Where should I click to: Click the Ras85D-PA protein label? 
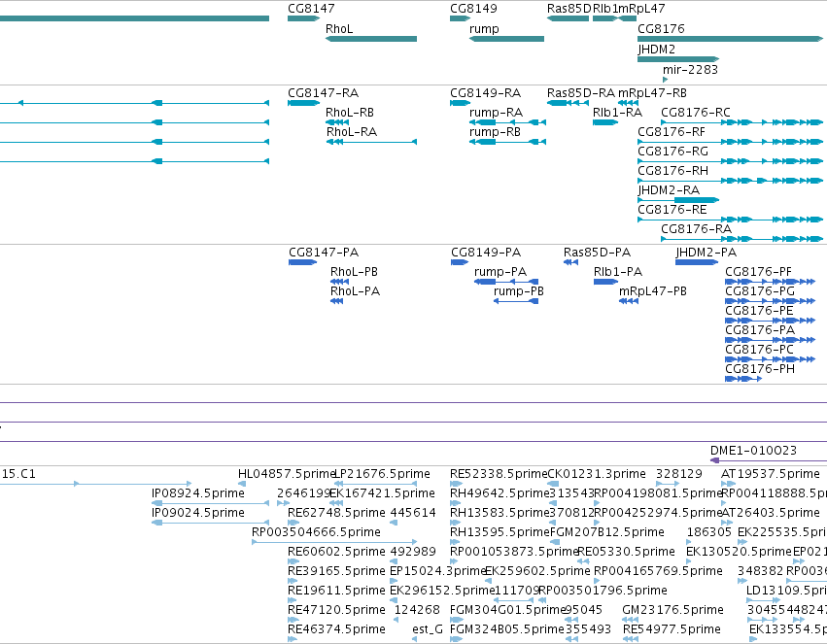[x=597, y=253]
